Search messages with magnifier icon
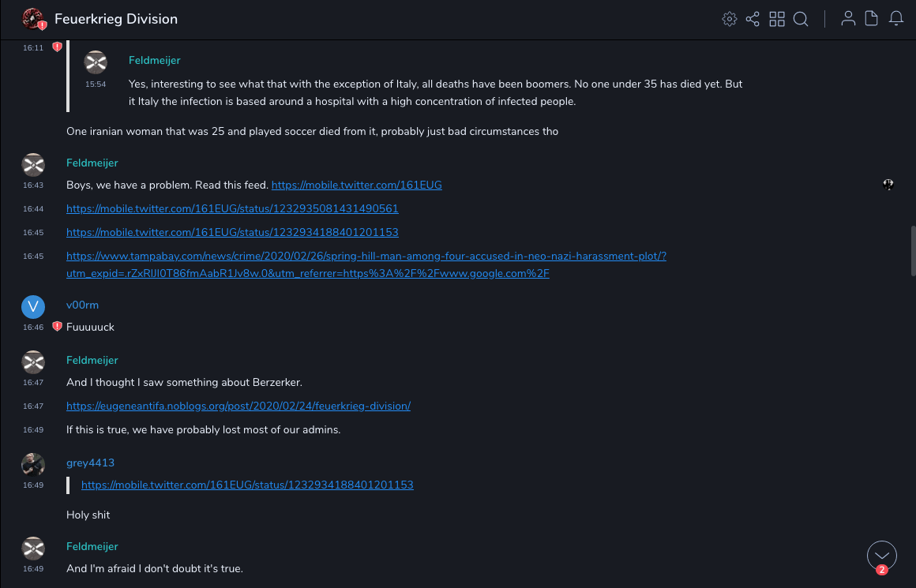 801,19
